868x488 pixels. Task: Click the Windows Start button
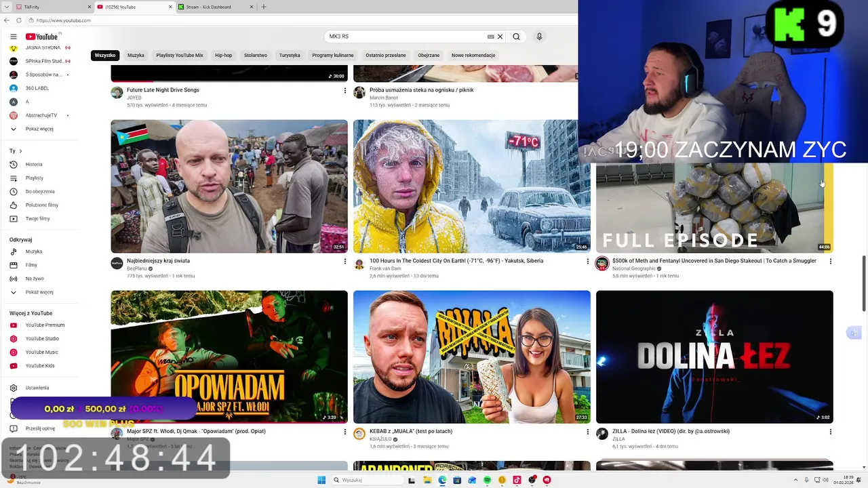point(321,480)
